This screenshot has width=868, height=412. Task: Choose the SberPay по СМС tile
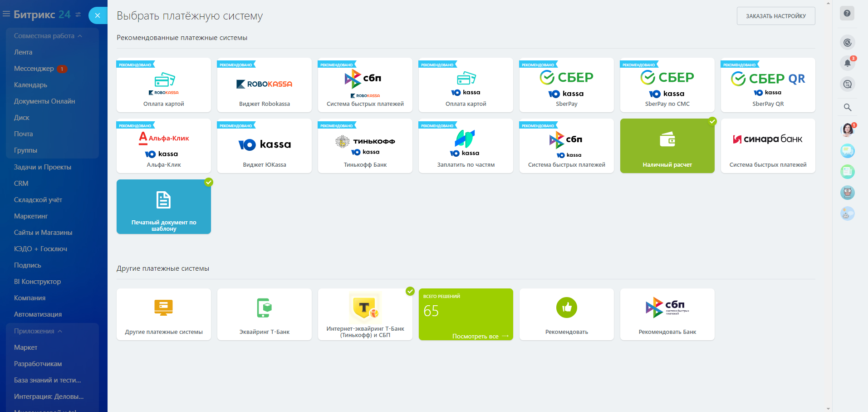click(667, 85)
